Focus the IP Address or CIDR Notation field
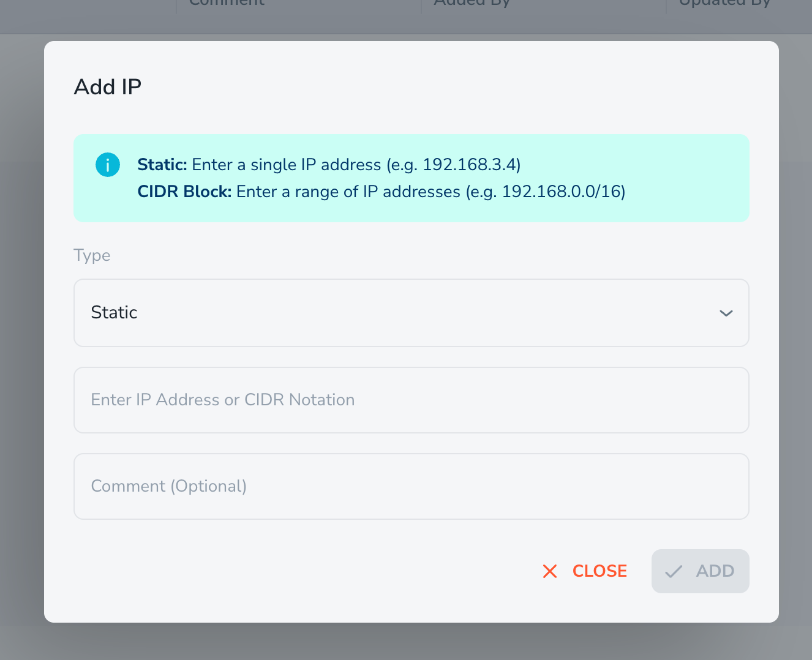This screenshot has height=660, width=812. pyautogui.click(x=412, y=400)
